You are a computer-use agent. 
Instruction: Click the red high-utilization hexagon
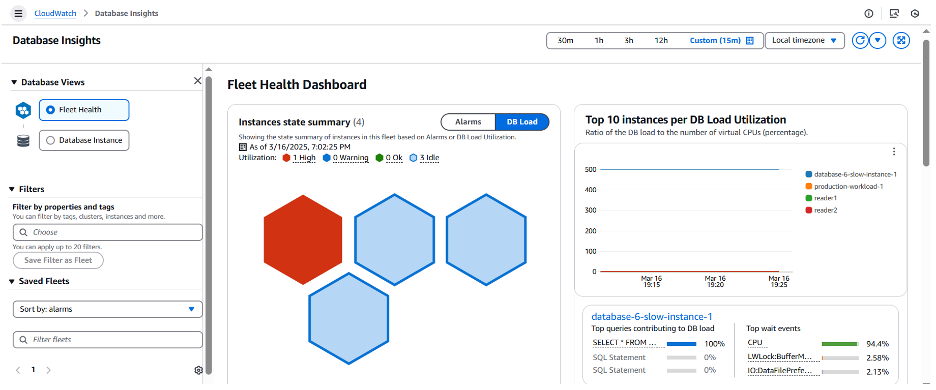(303, 239)
